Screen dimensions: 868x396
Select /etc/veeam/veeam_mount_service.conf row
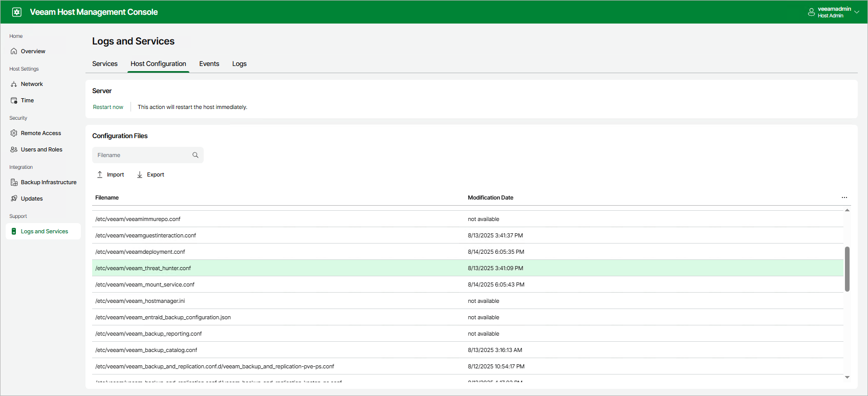pos(468,284)
